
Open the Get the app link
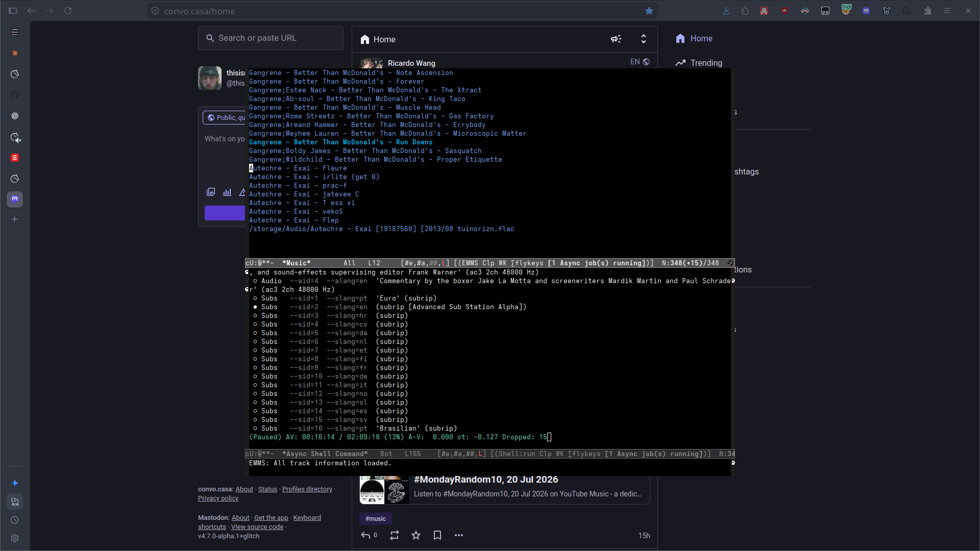[271, 518]
